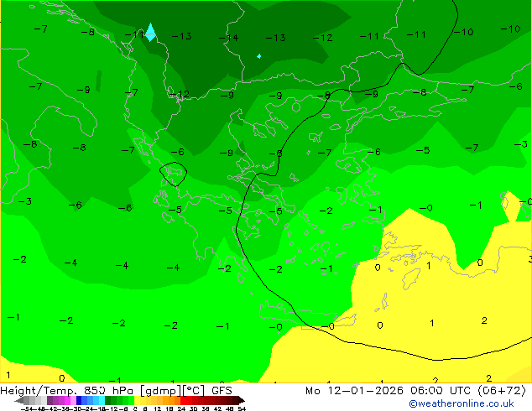
Task: Pick the magenta swatch in the legend
Action: (67, 400)
